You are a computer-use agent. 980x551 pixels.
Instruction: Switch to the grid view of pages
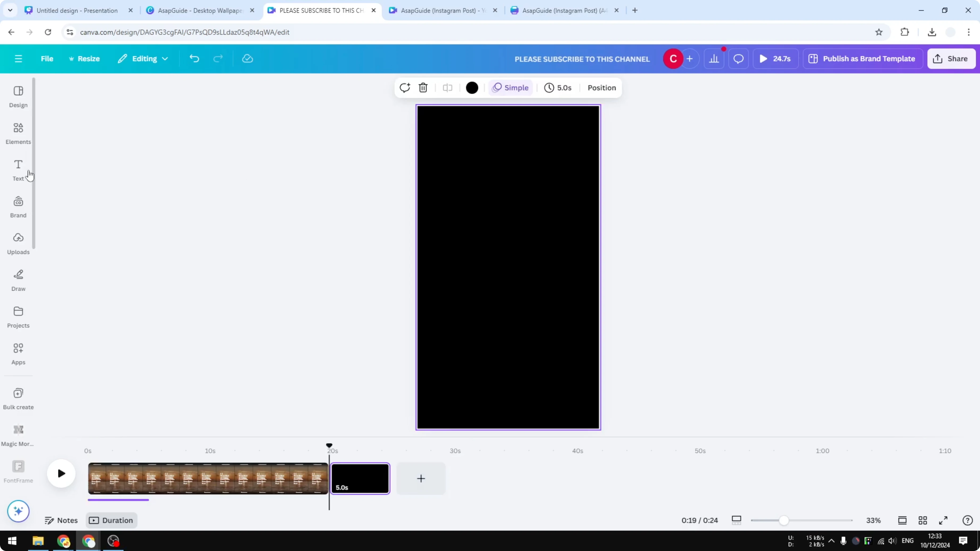(922, 520)
